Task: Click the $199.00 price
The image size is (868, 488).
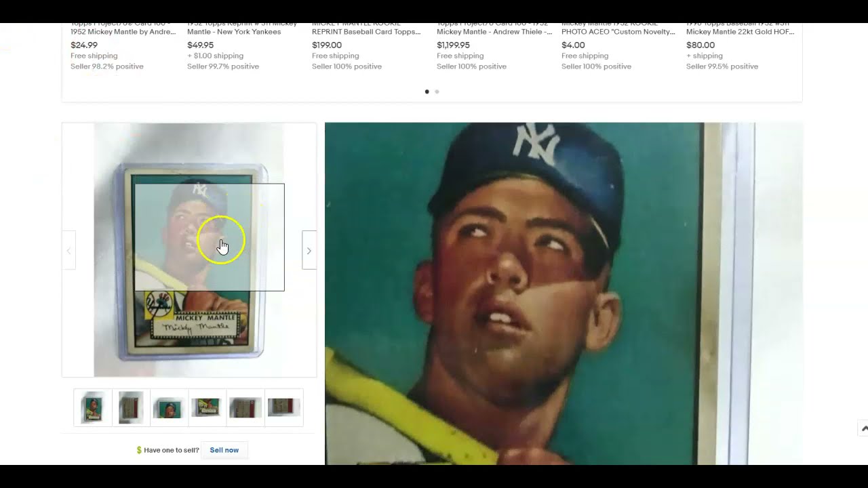Action: click(x=327, y=45)
